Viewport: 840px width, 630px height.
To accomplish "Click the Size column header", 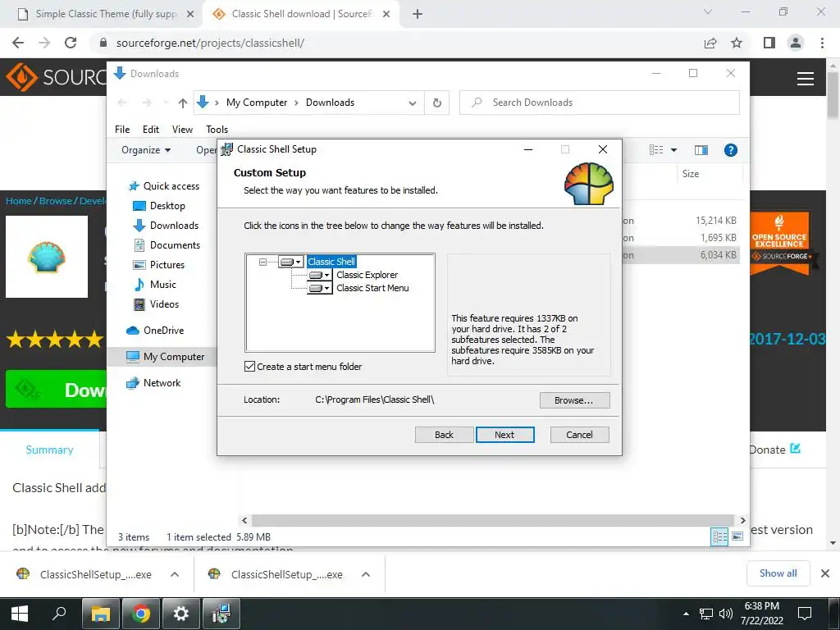I will [x=691, y=174].
